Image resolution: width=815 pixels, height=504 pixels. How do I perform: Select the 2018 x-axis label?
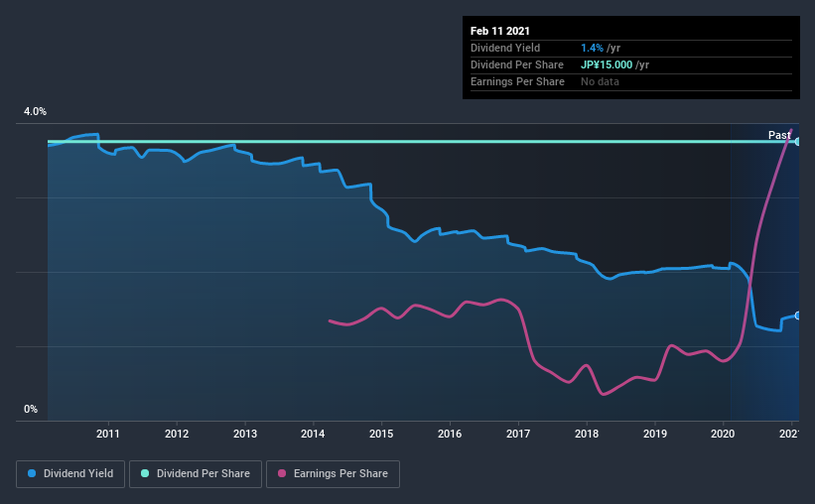[587, 434]
